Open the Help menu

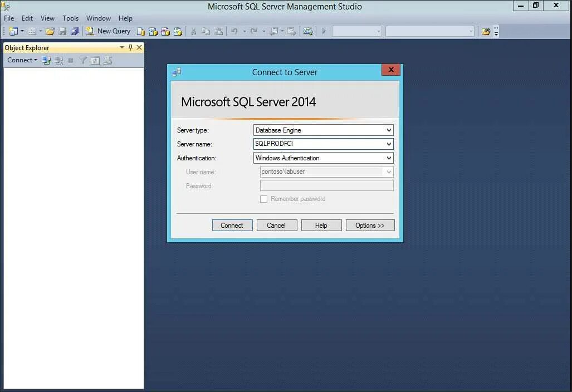click(x=125, y=18)
